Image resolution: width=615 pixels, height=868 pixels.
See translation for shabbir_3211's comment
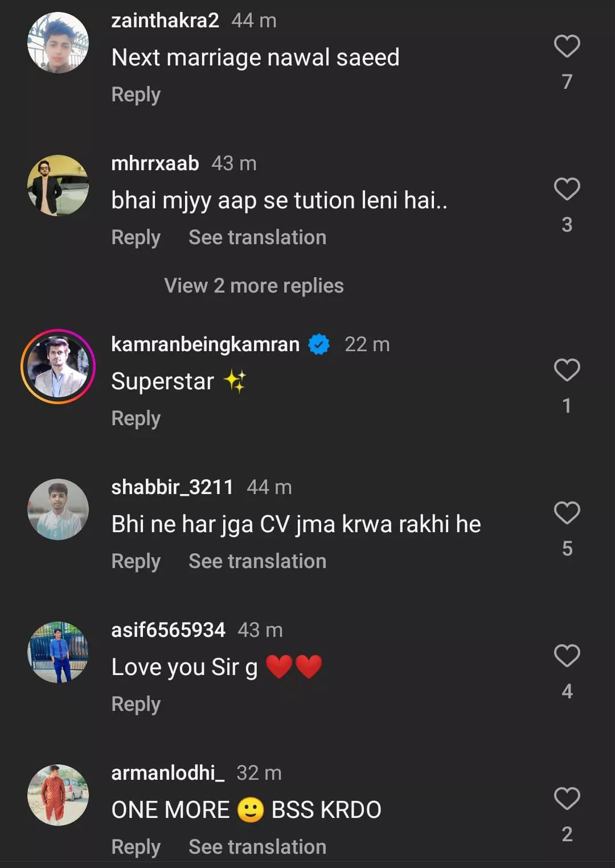click(x=257, y=561)
